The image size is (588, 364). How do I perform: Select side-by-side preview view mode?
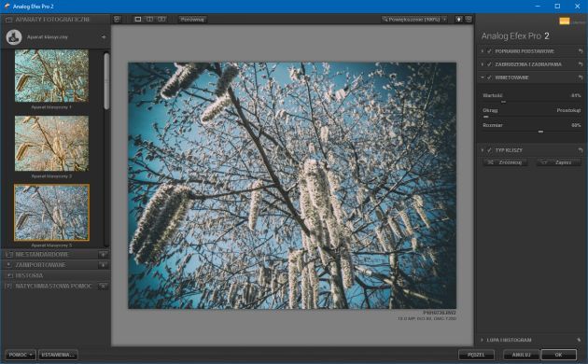[161, 19]
